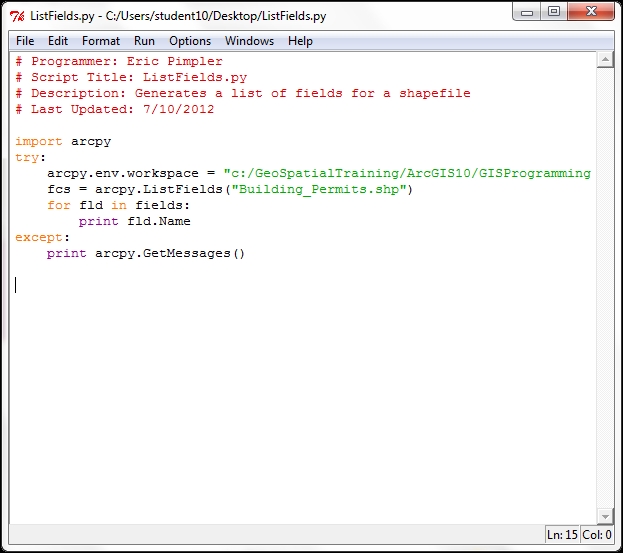Screen dimensions: 623x553
Task: Open the Run menu
Action: click(x=144, y=41)
